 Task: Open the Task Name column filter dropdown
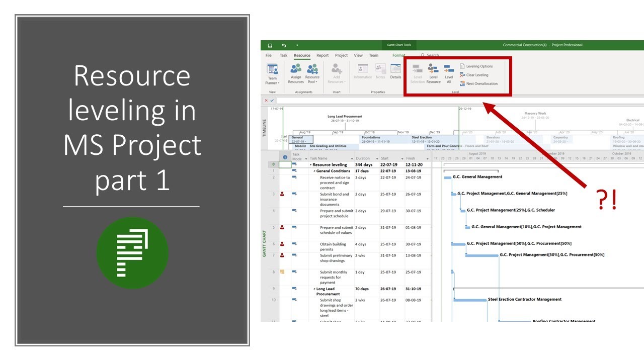click(352, 159)
